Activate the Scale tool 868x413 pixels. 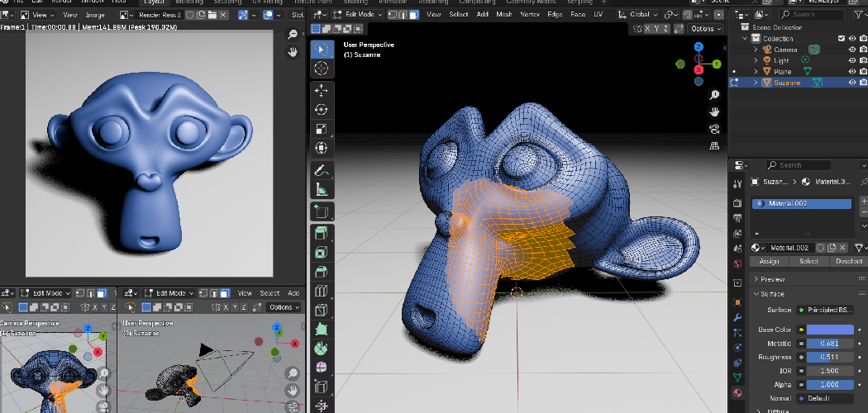point(322,129)
